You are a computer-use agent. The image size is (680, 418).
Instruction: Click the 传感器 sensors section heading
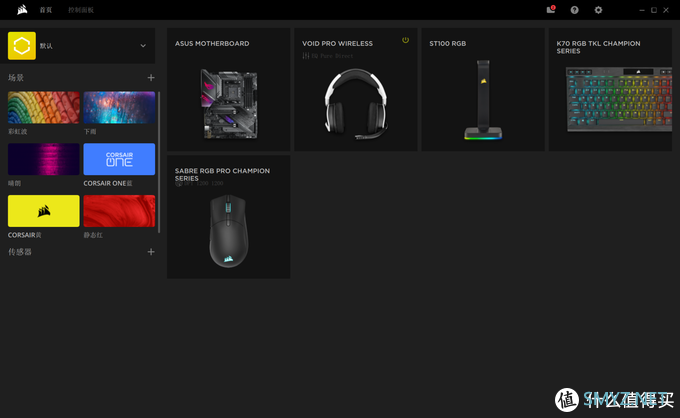pyautogui.click(x=20, y=252)
